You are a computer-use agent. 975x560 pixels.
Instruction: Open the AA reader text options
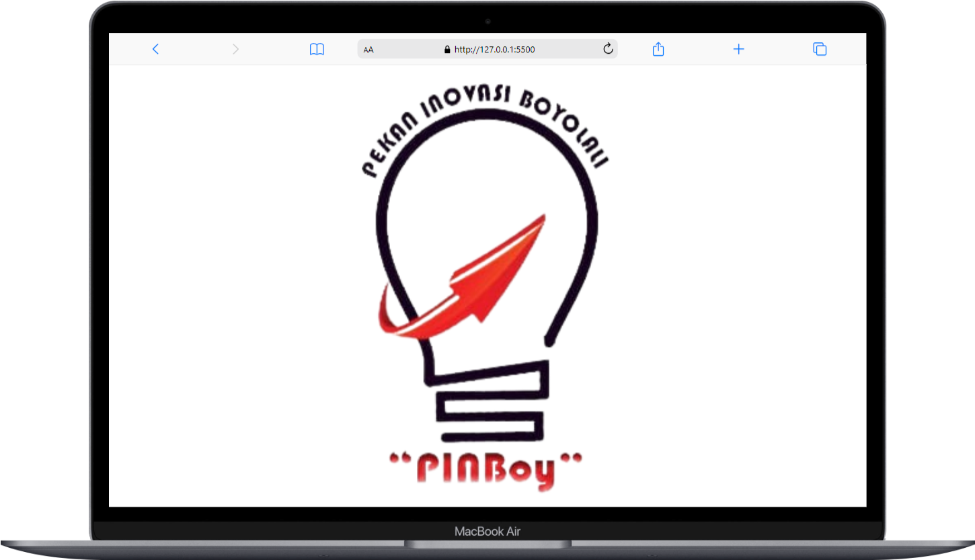point(368,50)
